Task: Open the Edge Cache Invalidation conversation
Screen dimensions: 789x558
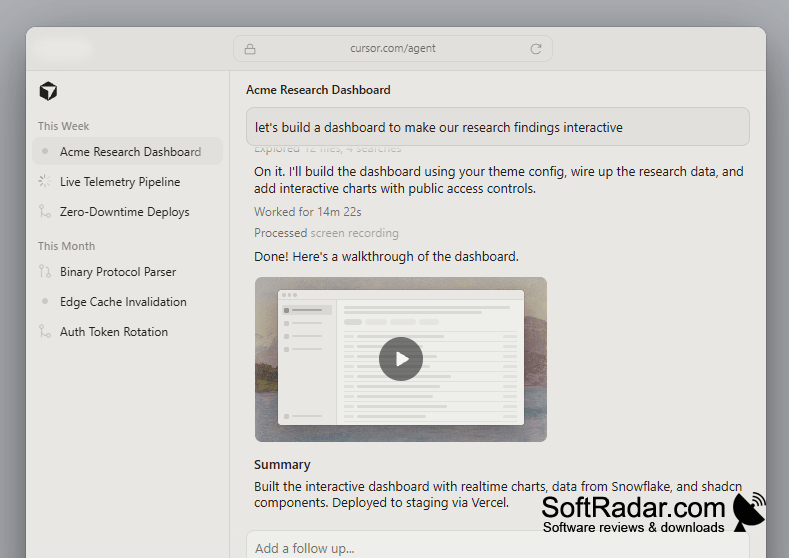Action: [127, 302]
